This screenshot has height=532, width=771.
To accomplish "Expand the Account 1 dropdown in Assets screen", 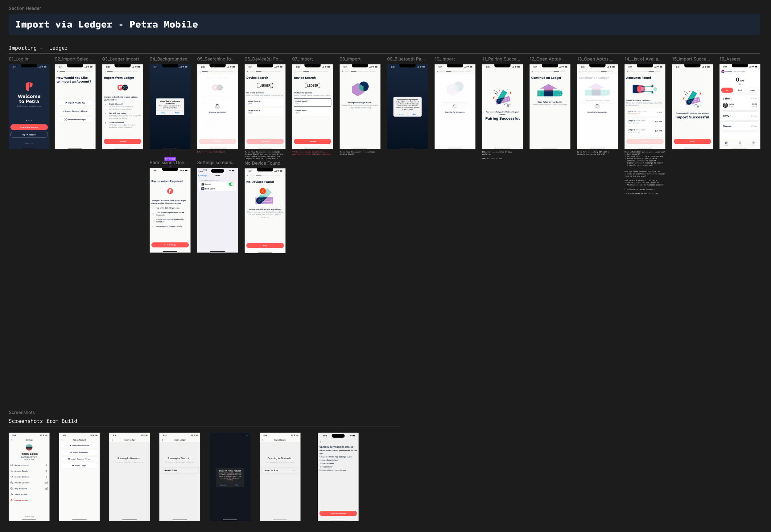I will coord(735,72).
